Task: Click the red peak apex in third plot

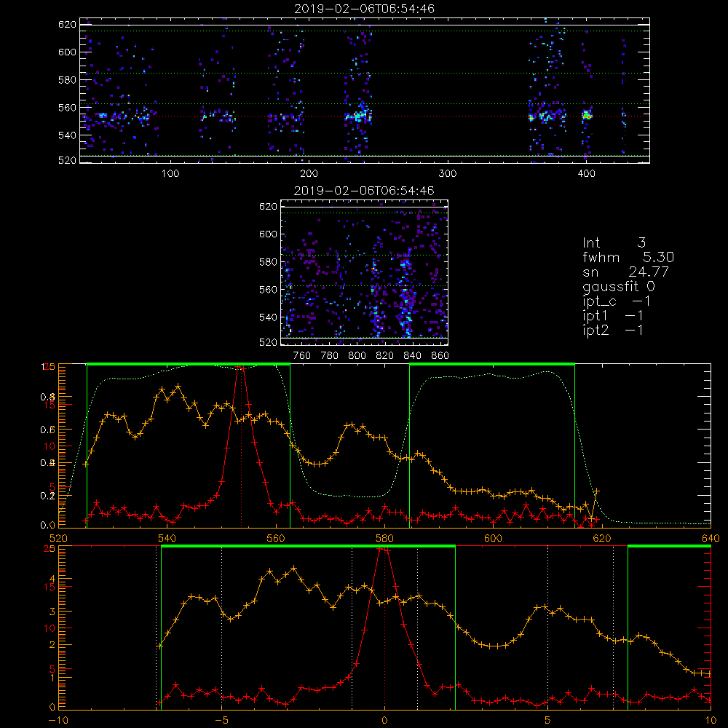Action: 241,367
